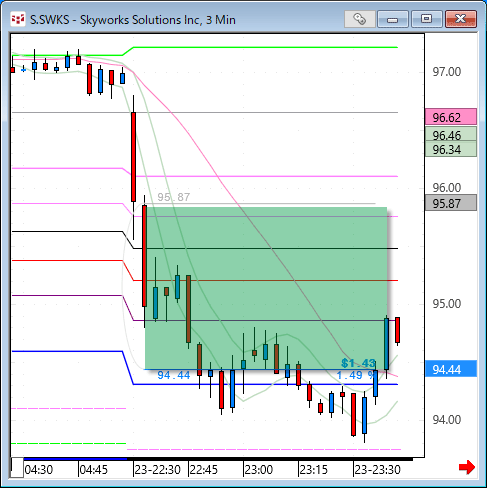Image resolution: width=487 pixels, height=488 pixels.
Task: Select the green shaded measurement rectangle
Action: pos(266,288)
